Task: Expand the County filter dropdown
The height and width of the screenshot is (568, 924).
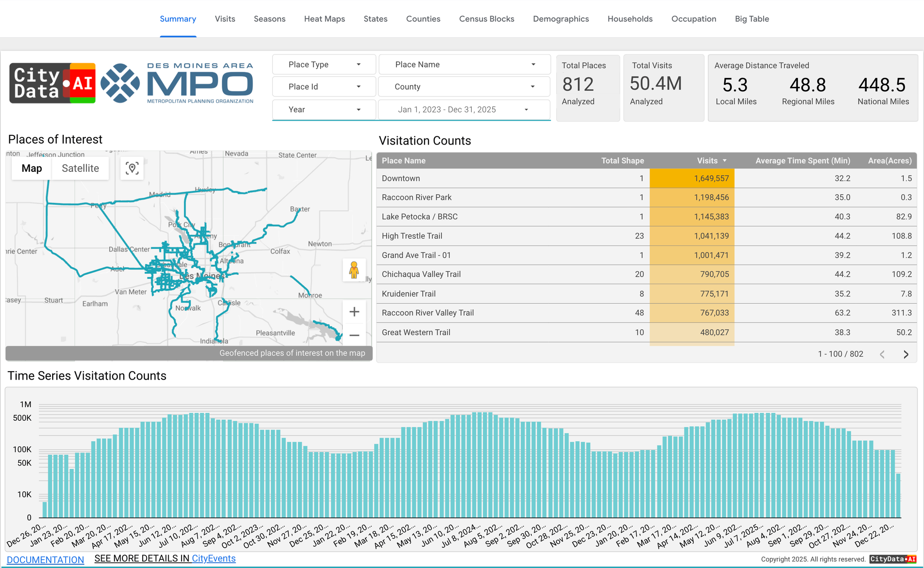Action: (464, 87)
